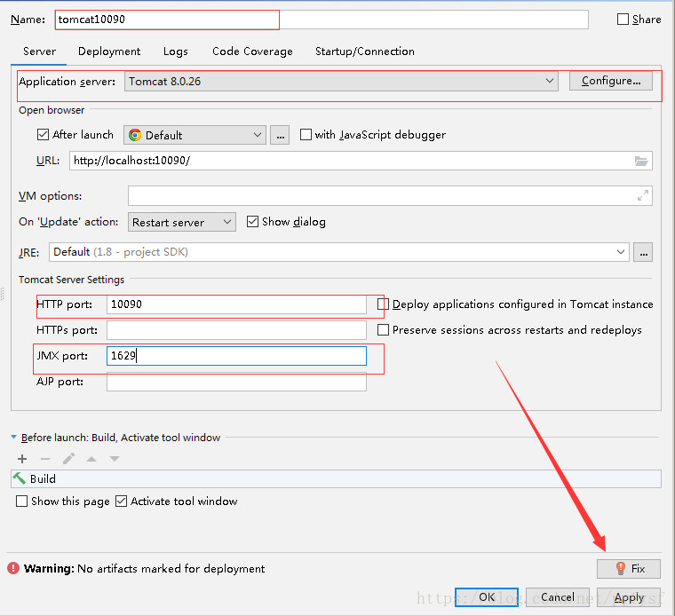Click the HTTPs port field
Screen dimensions: 675x616
click(x=236, y=330)
